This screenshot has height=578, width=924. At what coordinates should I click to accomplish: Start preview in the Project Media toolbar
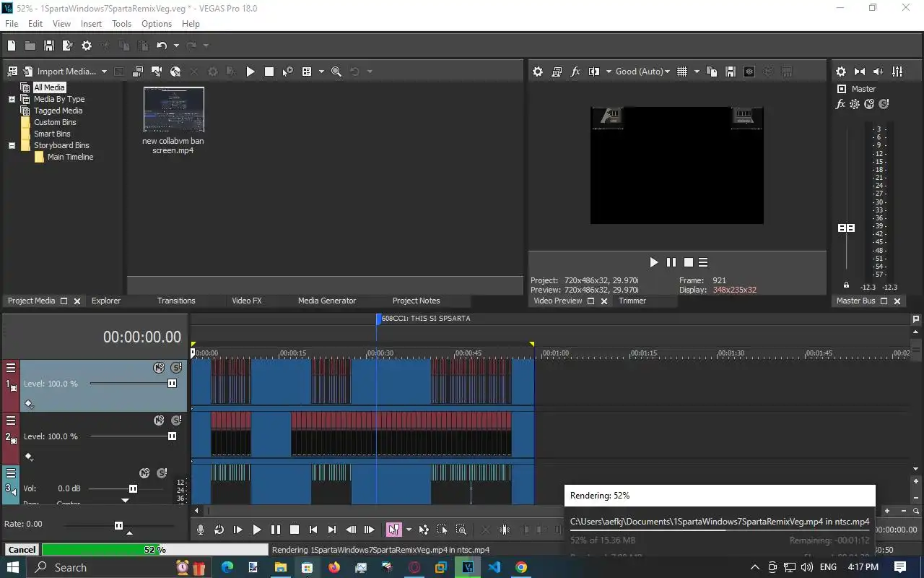(250, 72)
